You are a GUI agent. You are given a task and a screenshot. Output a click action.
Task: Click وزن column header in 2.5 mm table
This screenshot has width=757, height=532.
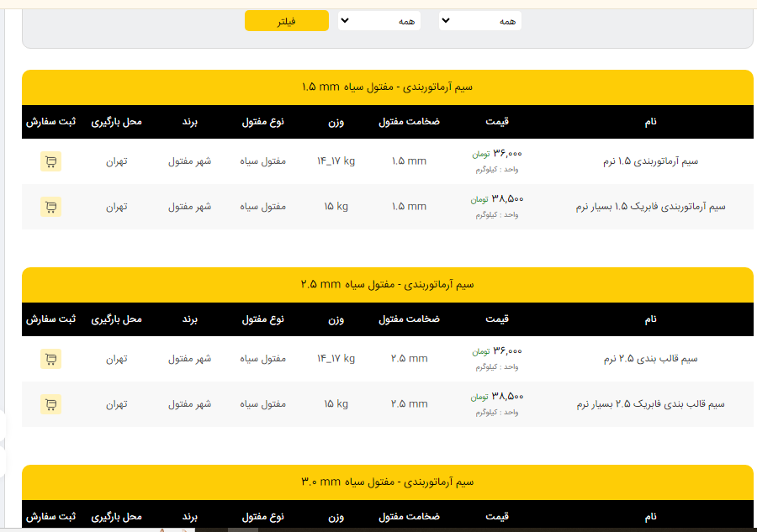(336, 319)
